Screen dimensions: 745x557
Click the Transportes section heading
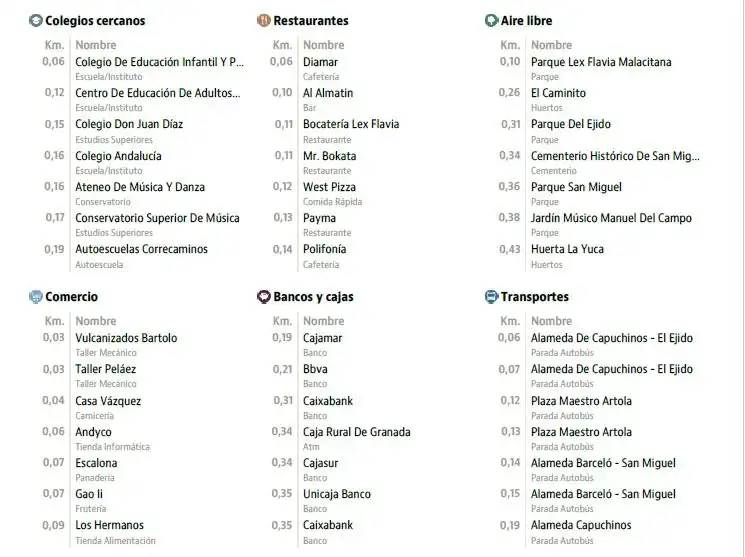pyautogui.click(x=535, y=297)
